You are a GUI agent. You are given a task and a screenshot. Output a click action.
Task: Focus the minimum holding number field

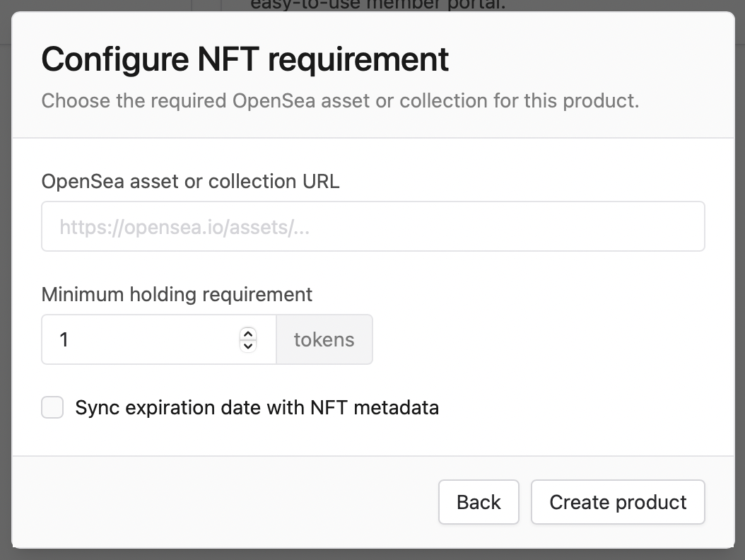coord(141,339)
